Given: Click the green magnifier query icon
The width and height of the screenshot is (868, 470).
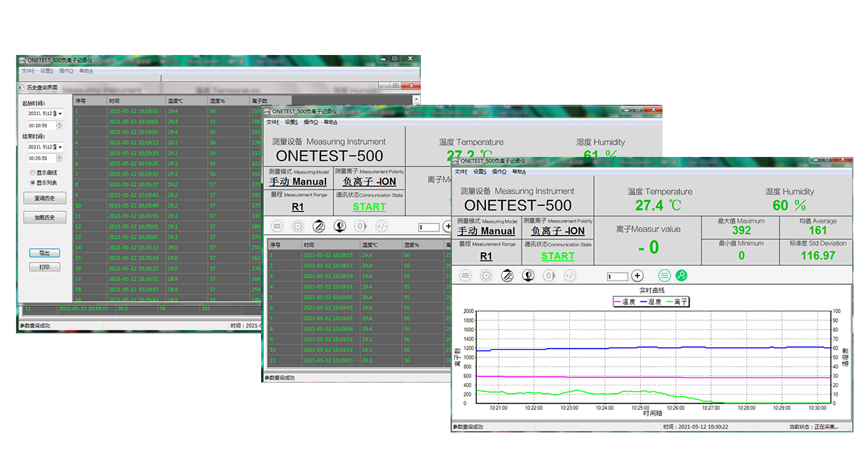Looking at the screenshot, I should tap(681, 275).
